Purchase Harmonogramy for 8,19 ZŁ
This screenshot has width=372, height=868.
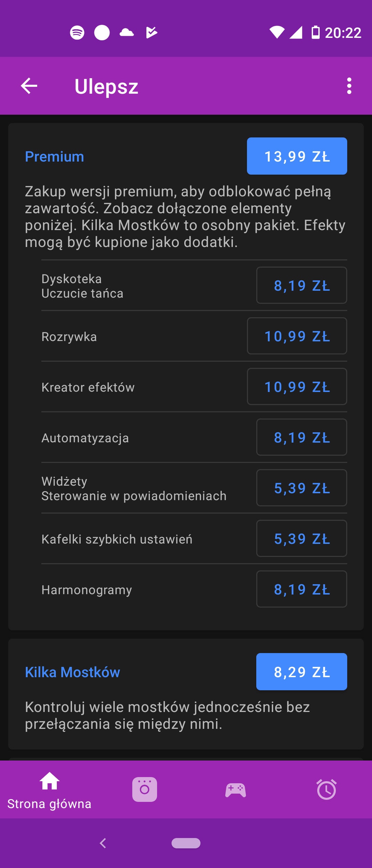click(301, 589)
